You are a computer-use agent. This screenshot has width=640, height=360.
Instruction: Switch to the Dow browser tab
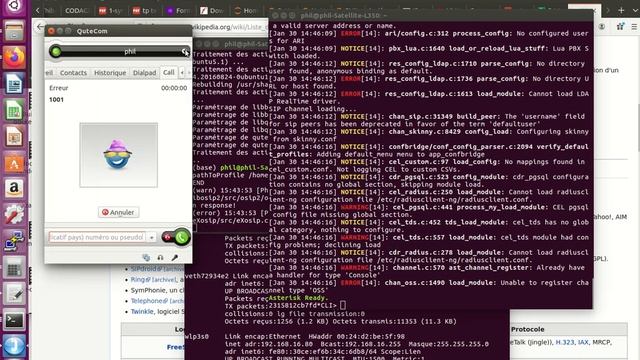[x=212, y=10]
